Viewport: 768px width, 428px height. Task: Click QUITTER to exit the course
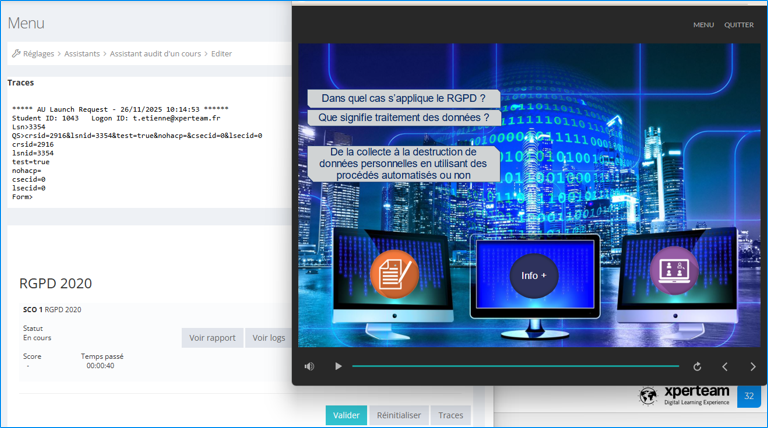[x=739, y=25]
